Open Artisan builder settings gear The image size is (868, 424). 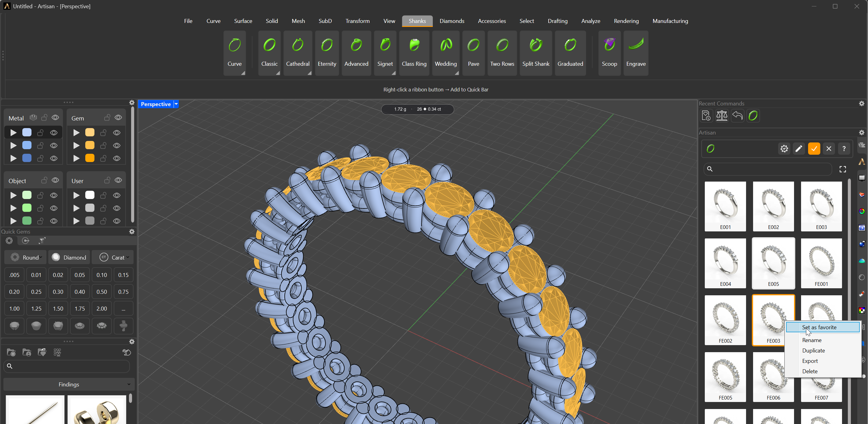tap(784, 149)
